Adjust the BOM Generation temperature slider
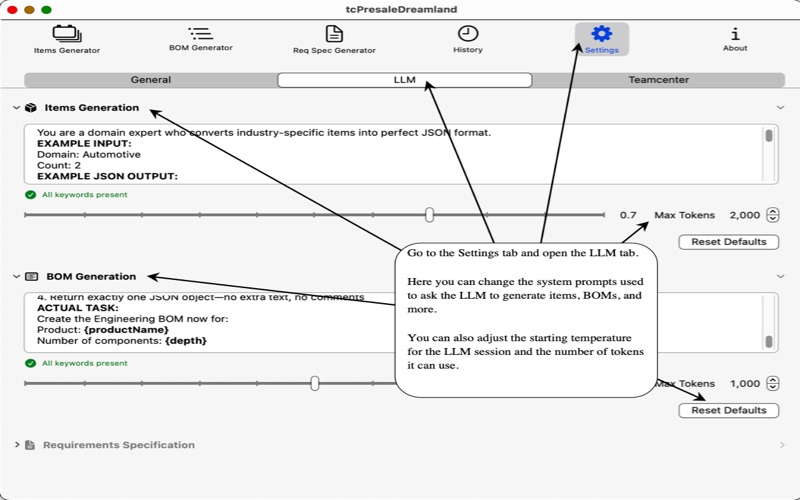The height and width of the screenshot is (500, 800). click(315, 383)
